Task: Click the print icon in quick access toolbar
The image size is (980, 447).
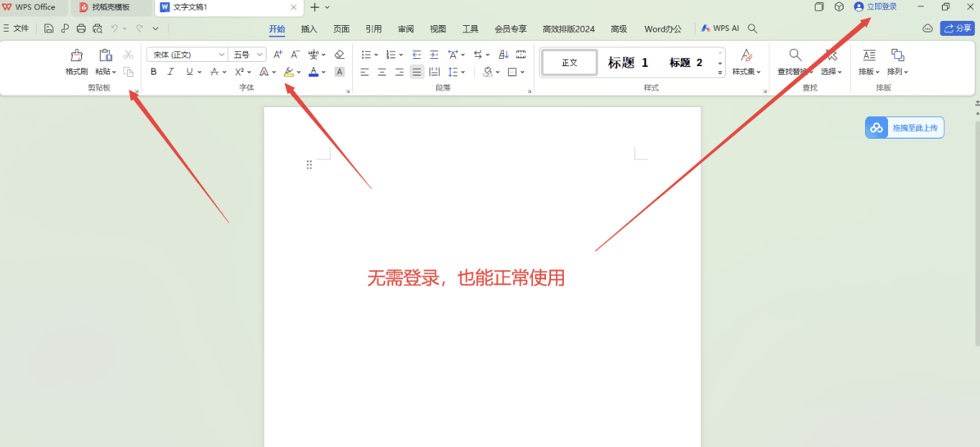Action: 81,29
